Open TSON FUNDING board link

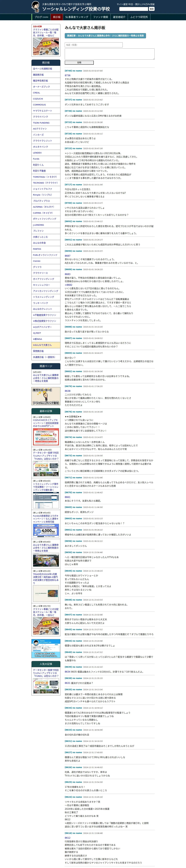(x=46, y=123)
